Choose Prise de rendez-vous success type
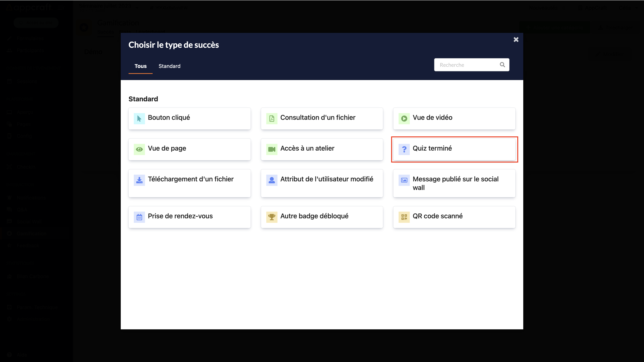The image size is (644, 362). [190, 217]
